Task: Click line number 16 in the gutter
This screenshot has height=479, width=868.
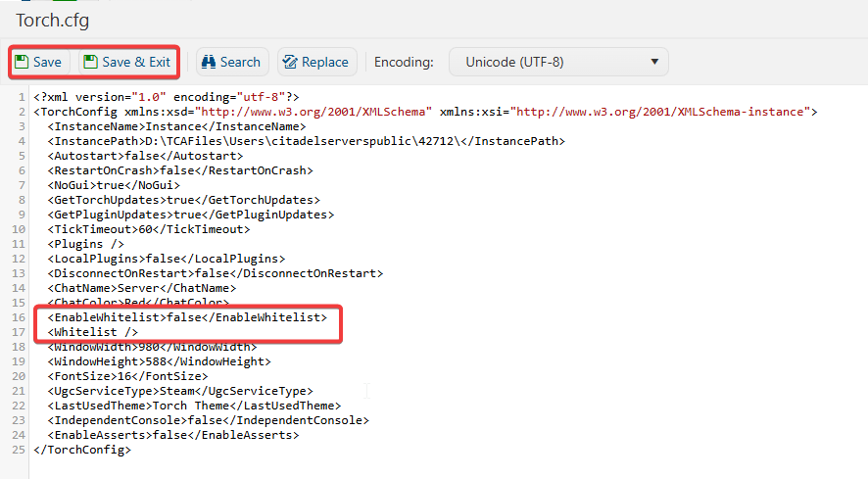Action: 19,317
